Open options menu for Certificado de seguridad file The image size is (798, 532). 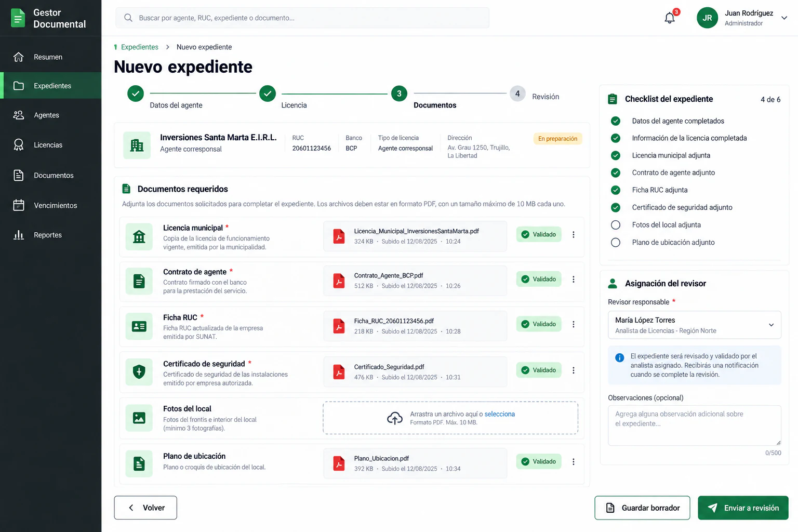tap(574, 370)
